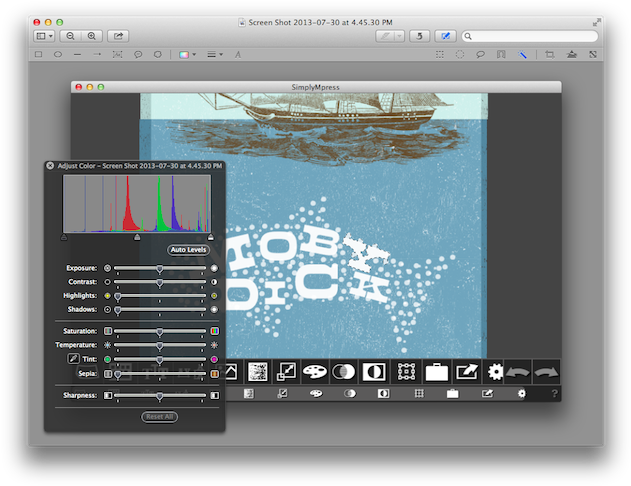Select the Oval shape tool
Image resolution: width=631 pixels, height=486 pixels.
pos(58,54)
